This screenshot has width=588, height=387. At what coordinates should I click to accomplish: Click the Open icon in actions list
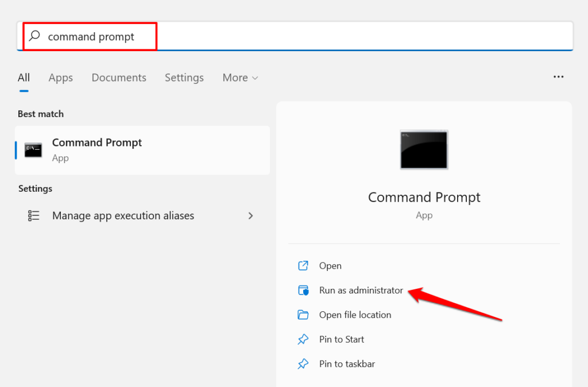(x=303, y=266)
